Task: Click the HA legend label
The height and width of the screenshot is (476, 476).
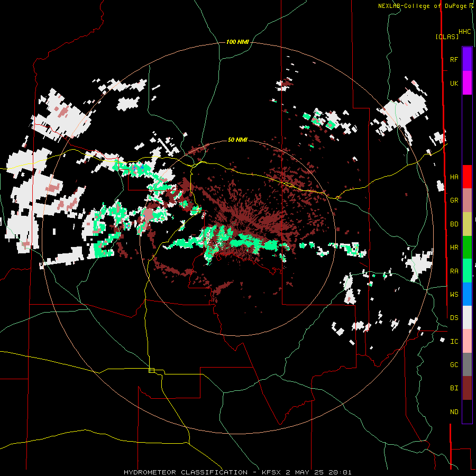Action: click(x=454, y=177)
